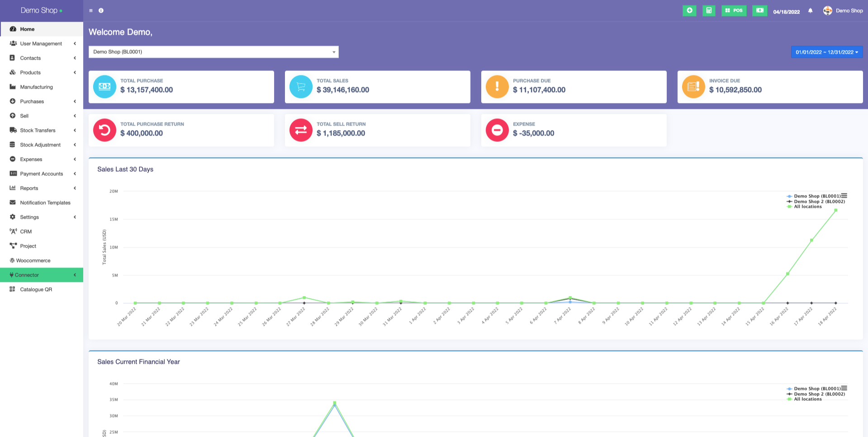Open the Demo Shop user profile menu
The height and width of the screenshot is (437, 868).
[843, 10]
